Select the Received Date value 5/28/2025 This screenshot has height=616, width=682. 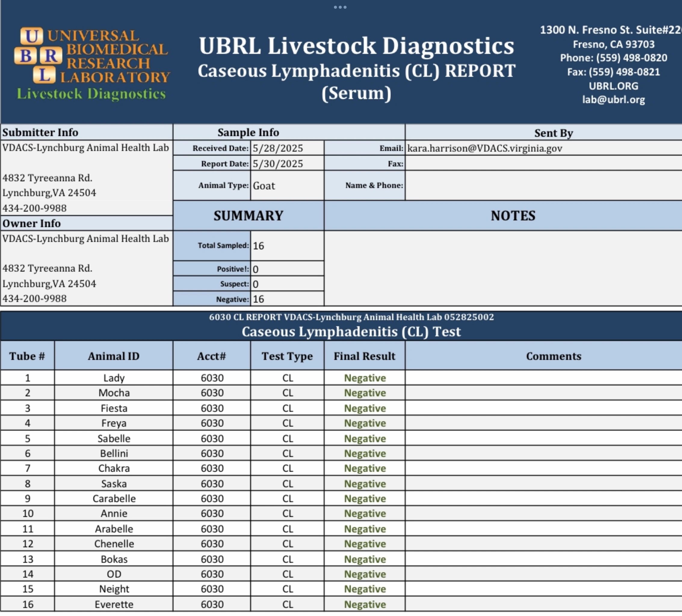pos(278,148)
